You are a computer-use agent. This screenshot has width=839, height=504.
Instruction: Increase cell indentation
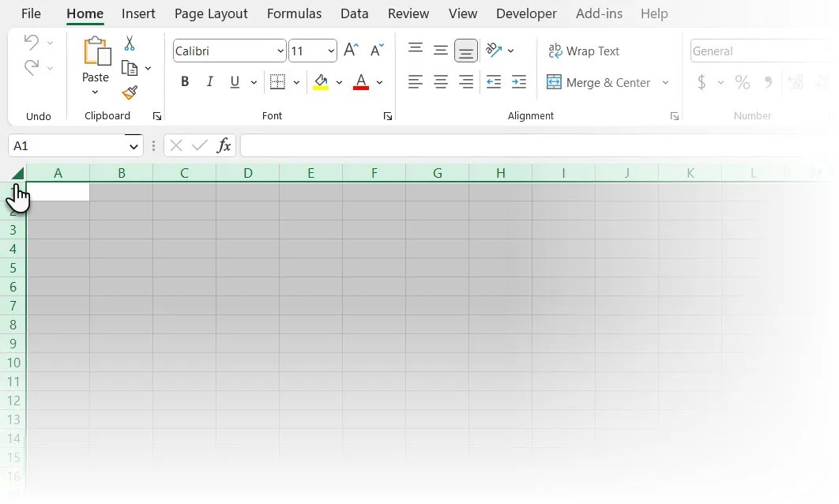point(517,81)
